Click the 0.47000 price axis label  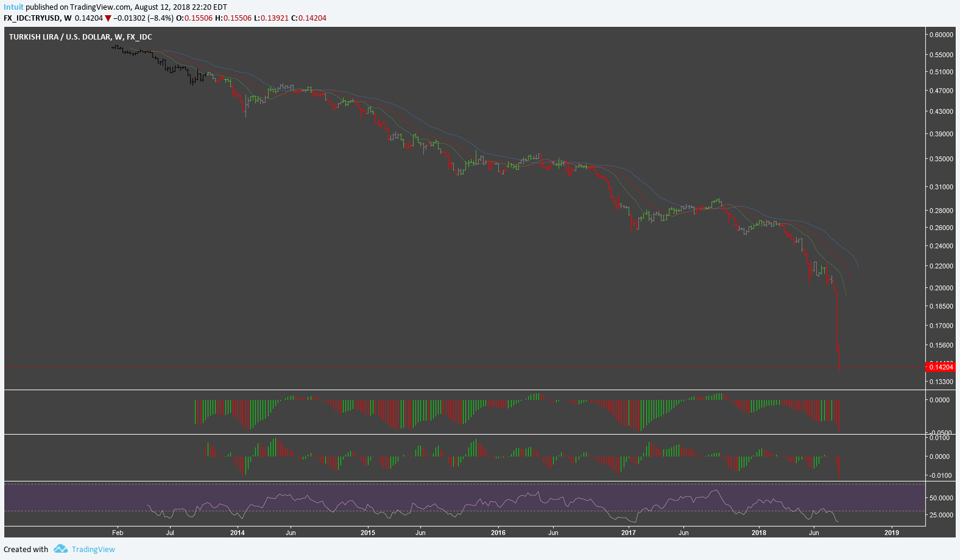tap(941, 91)
